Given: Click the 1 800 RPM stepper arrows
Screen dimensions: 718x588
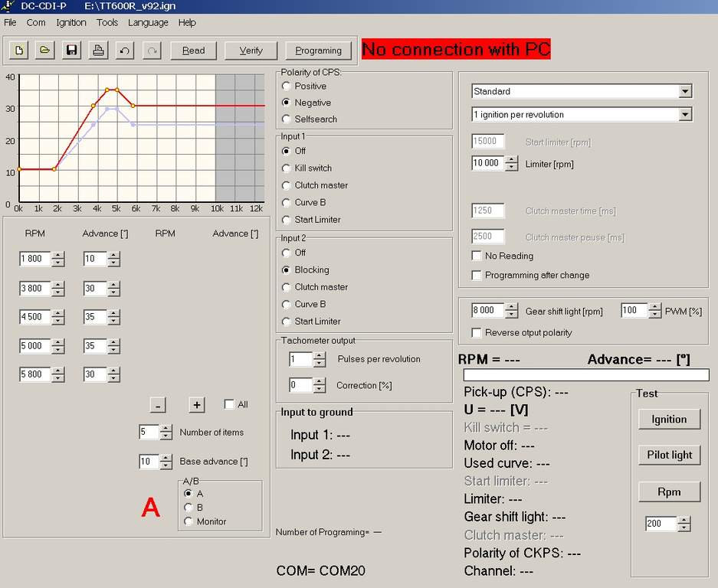Looking at the screenshot, I should pos(58,259).
